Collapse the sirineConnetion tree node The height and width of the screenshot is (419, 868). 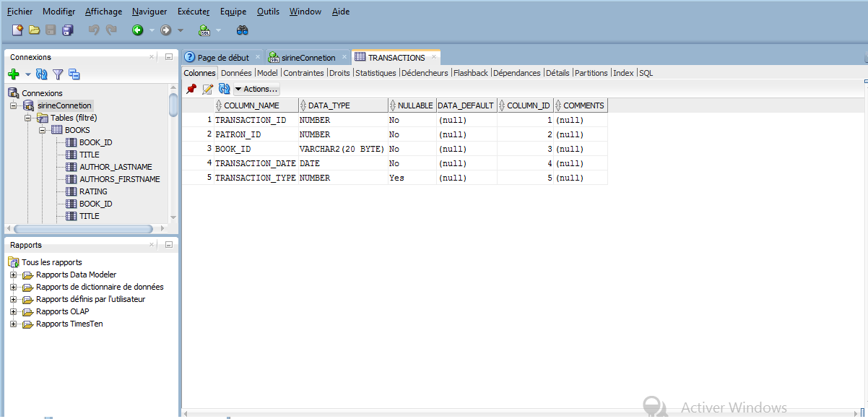[x=13, y=105]
